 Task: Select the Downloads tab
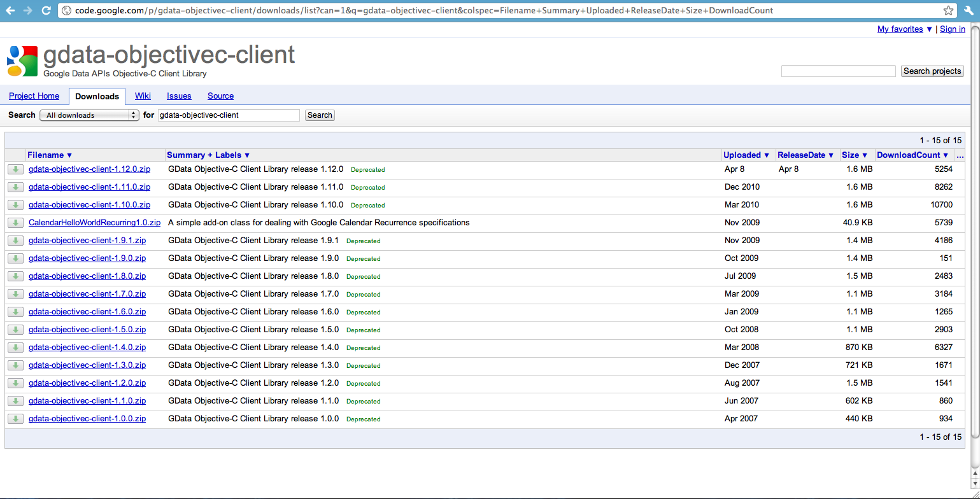(x=97, y=97)
